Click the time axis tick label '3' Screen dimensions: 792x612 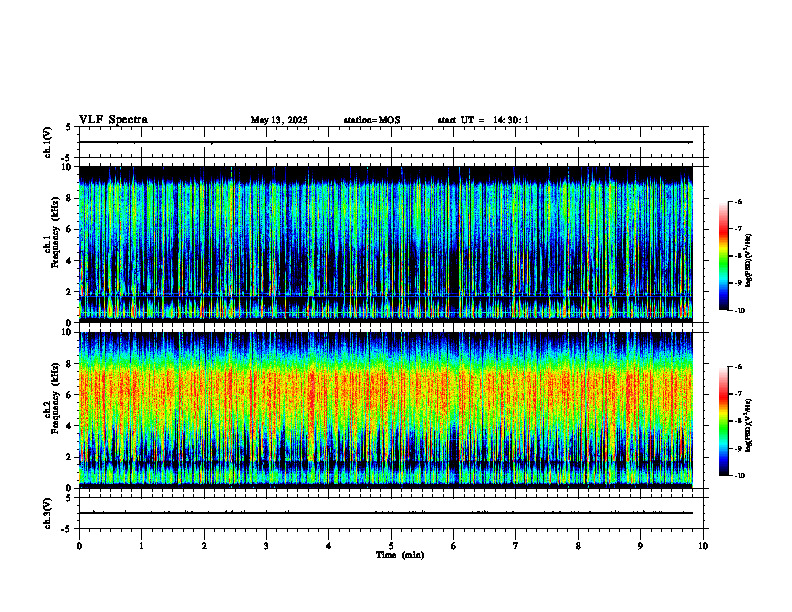pos(266,546)
